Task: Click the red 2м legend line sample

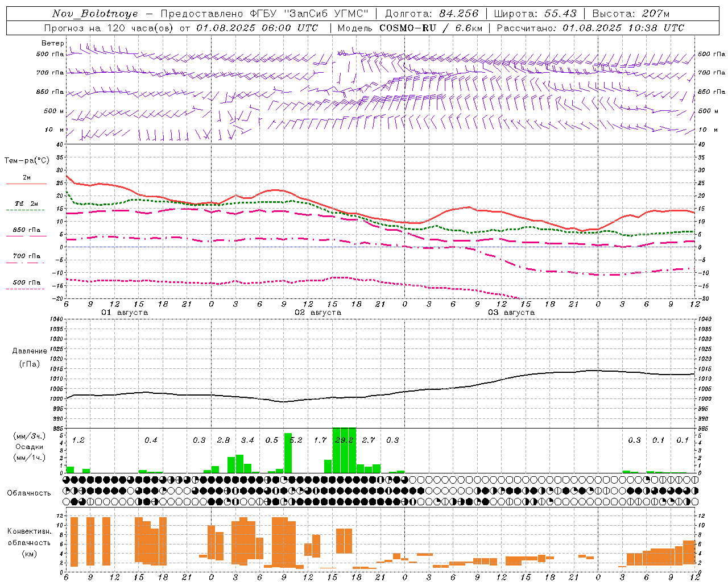Action: (26, 184)
